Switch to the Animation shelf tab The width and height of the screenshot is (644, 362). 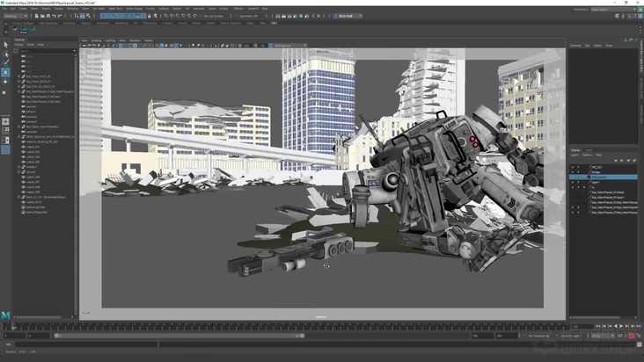click(x=103, y=23)
